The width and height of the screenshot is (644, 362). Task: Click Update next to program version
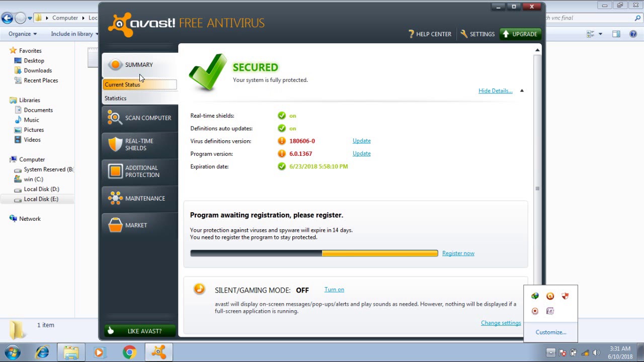pyautogui.click(x=361, y=153)
